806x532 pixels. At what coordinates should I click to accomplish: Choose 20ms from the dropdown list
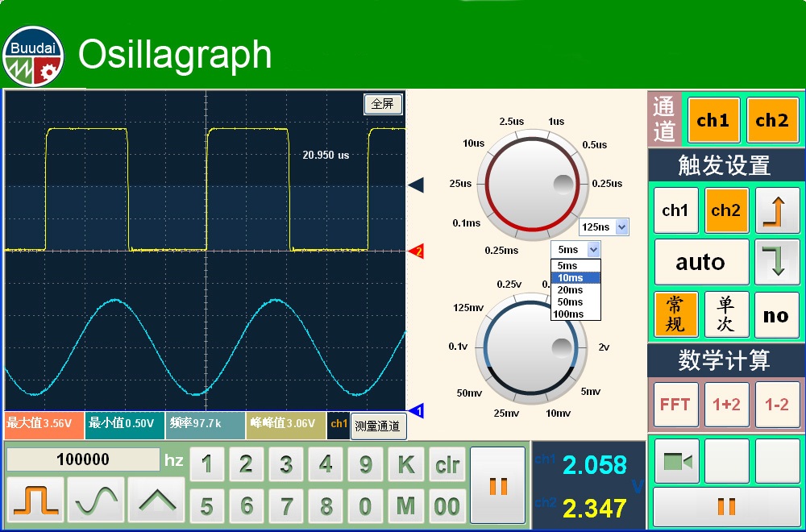coord(571,290)
